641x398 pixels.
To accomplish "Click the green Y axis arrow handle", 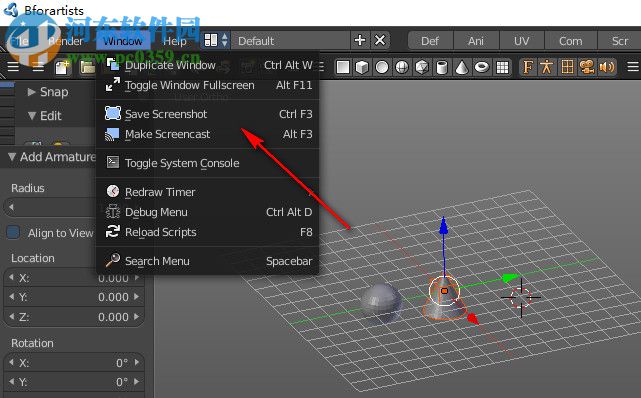I will coord(510,278).
